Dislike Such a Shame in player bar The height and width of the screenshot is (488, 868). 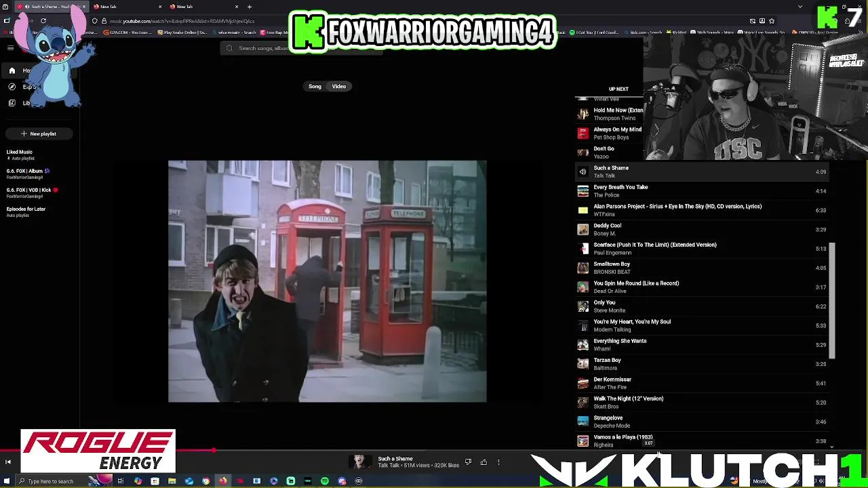tap(468, 462)
